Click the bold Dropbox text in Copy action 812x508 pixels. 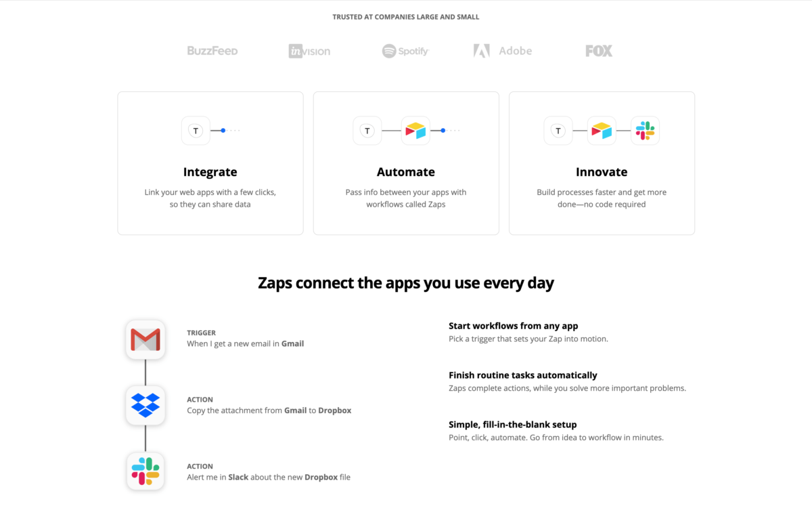(335, 410)
